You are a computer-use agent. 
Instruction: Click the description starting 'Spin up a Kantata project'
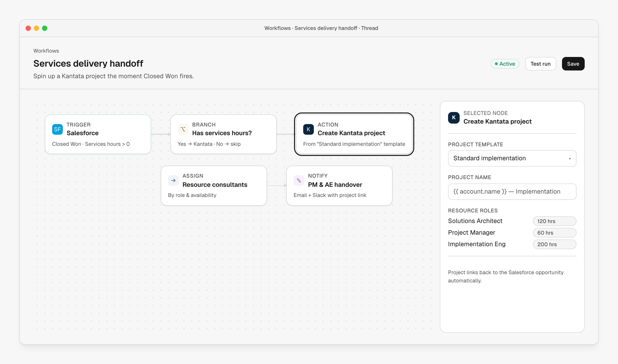pos(113,76)
